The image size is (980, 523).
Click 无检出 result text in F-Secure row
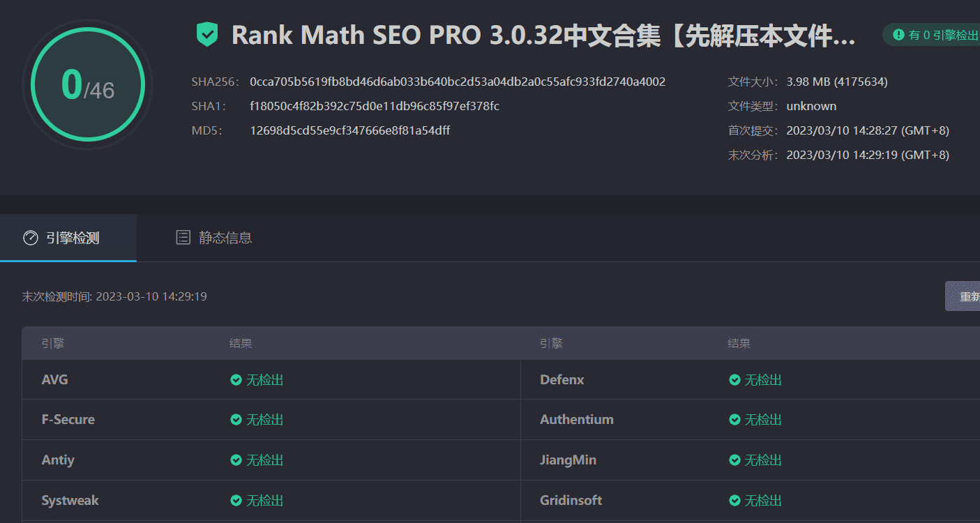265,420
